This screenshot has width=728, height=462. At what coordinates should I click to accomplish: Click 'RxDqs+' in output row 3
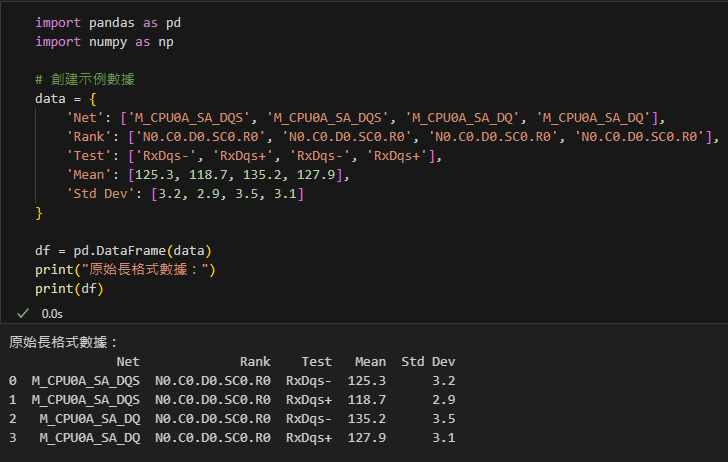(309, 438)
